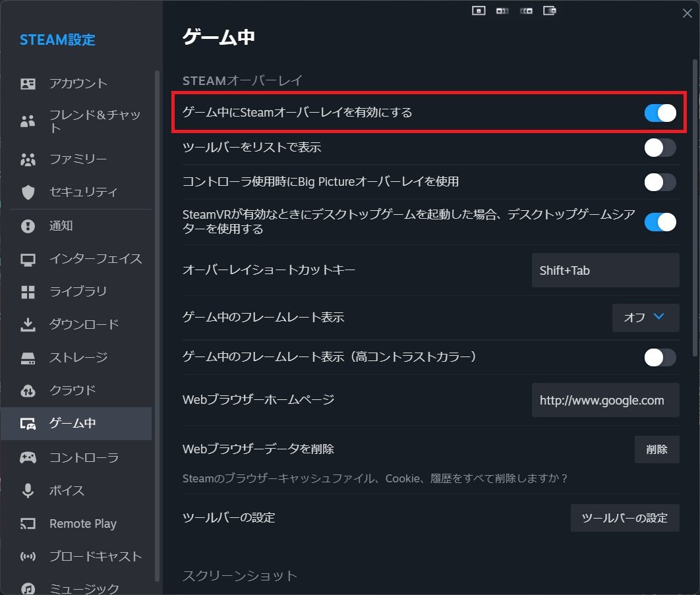Click the アカウント sidebar icon
Image resolution: width=700 pixels, height=595 pixels.
point(28,84)
